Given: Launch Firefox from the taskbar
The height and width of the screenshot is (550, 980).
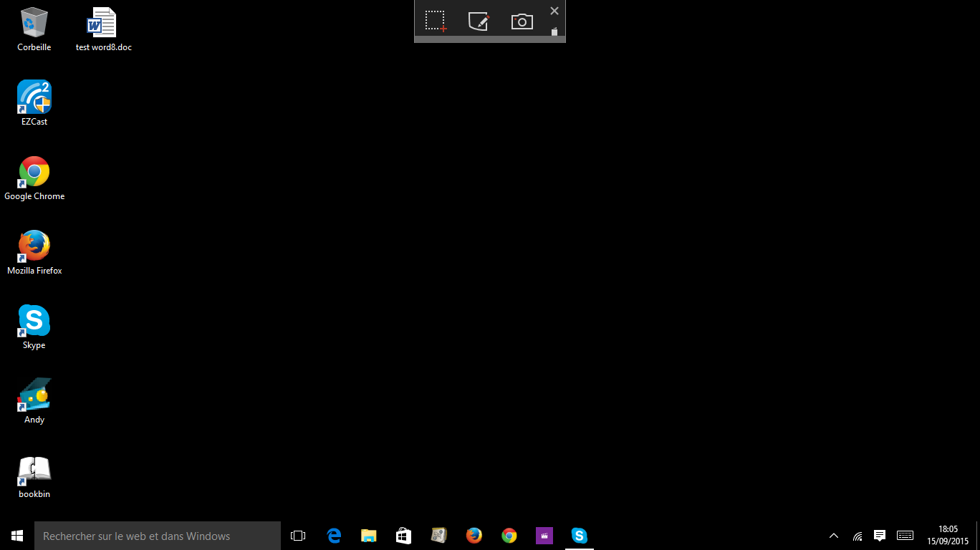Looking at the screenshot, I should click(474, 536).
